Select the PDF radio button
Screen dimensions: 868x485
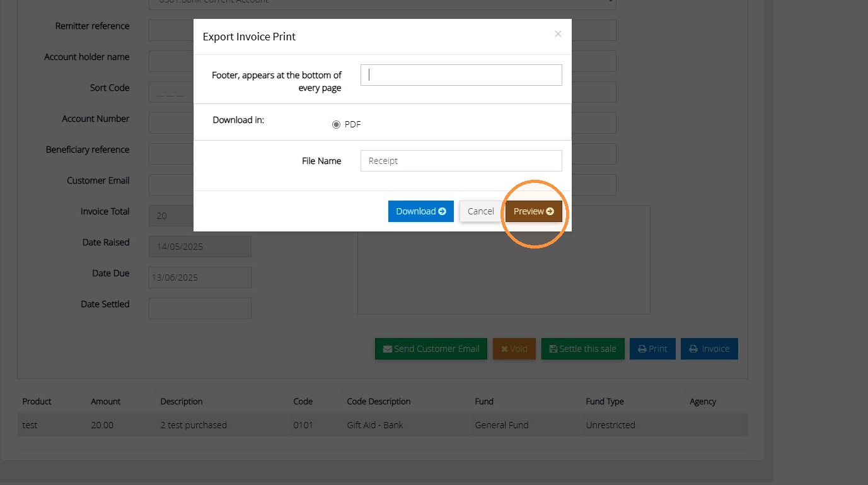(336, 124)
